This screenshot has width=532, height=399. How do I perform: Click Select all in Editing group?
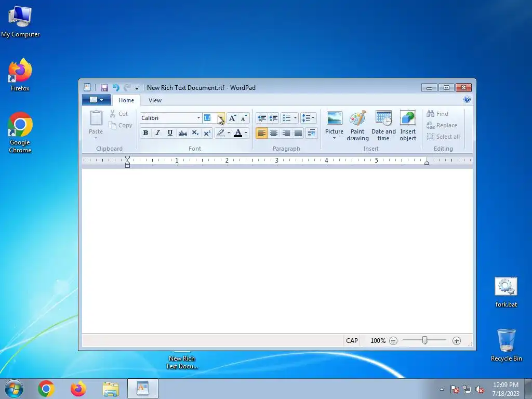pos(443,137)
